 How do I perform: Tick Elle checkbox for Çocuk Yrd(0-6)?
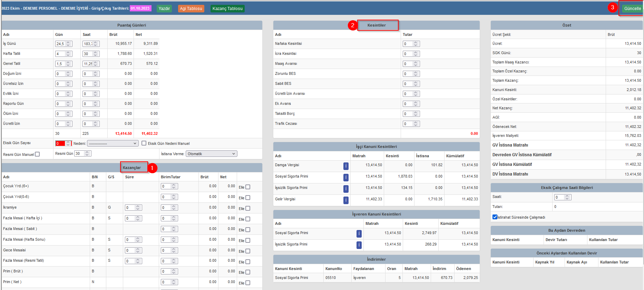point(248,198)
